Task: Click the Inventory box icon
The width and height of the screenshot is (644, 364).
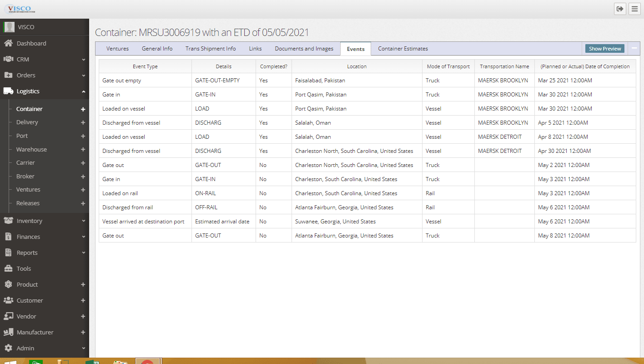Action: click(x=8, y=221)
